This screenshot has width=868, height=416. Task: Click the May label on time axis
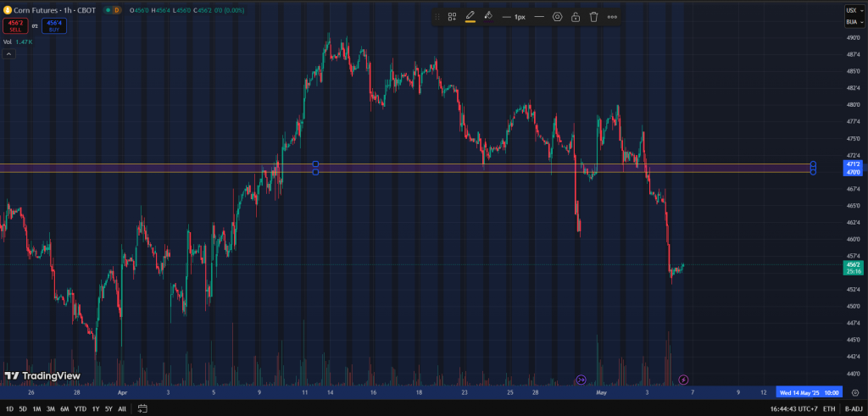click(602, 393)
